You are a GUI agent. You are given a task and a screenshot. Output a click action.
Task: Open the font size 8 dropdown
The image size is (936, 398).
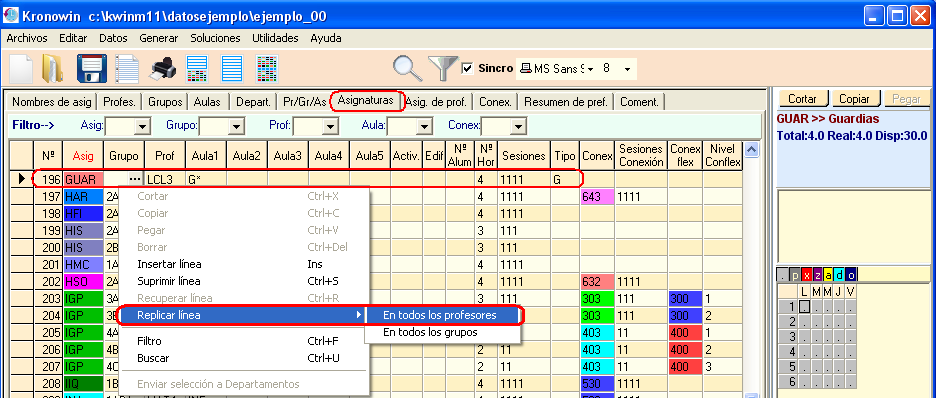627,69
